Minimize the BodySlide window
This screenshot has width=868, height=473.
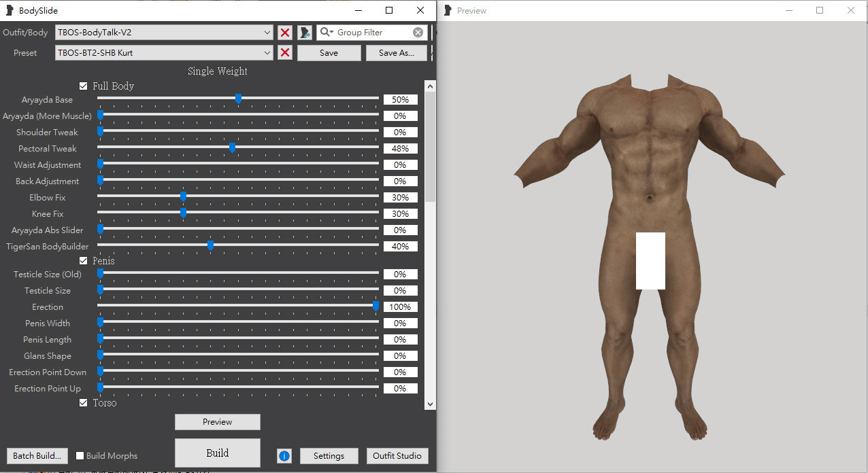coord(358,10)
